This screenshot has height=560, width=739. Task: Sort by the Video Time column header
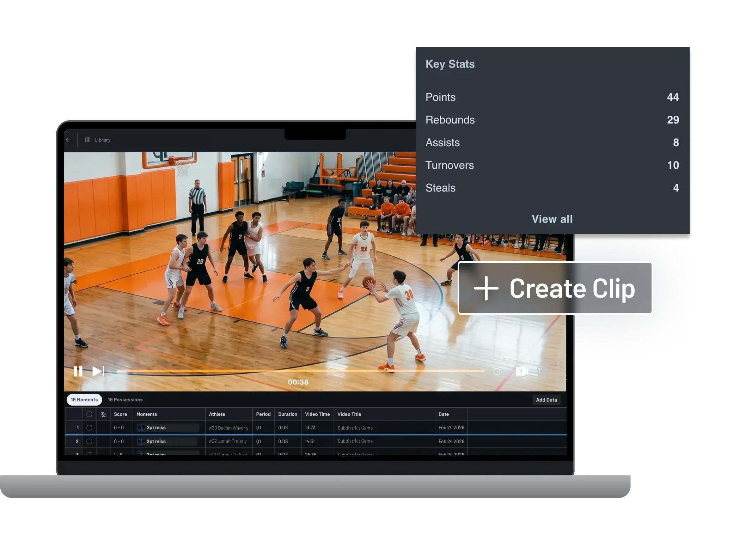coord(317,414)
